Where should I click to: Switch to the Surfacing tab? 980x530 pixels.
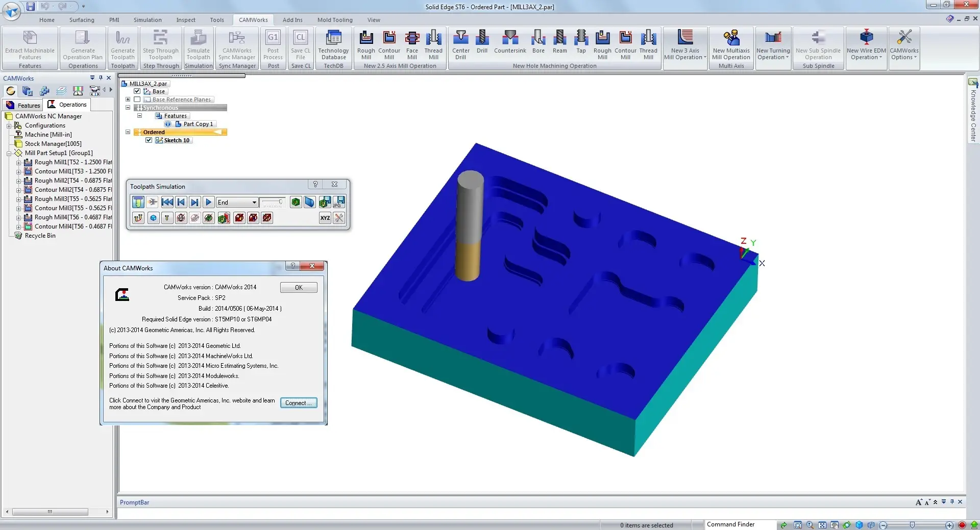coord(82,20)
